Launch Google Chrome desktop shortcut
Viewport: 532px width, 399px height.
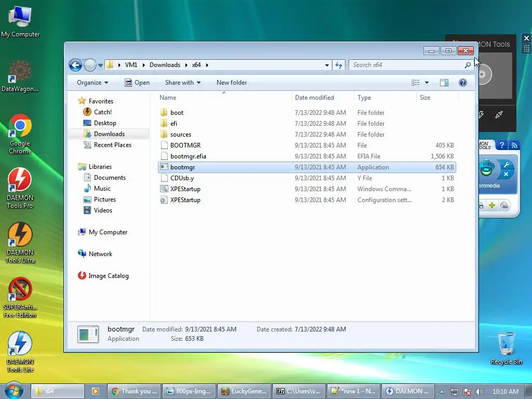(x=20, y=134)
